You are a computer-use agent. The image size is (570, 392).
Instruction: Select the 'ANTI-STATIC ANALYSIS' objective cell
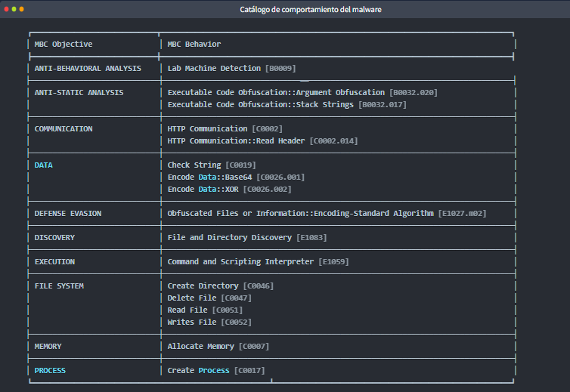79,93
